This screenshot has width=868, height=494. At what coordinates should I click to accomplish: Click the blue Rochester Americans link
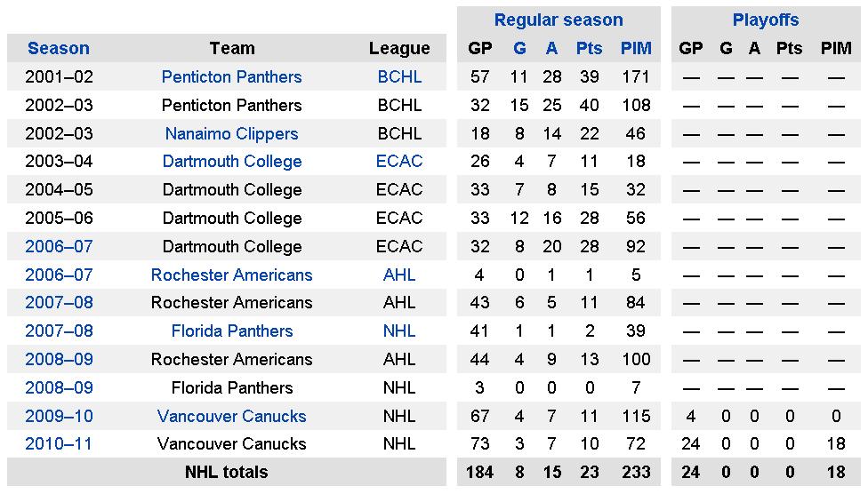[x=231, y=275]
